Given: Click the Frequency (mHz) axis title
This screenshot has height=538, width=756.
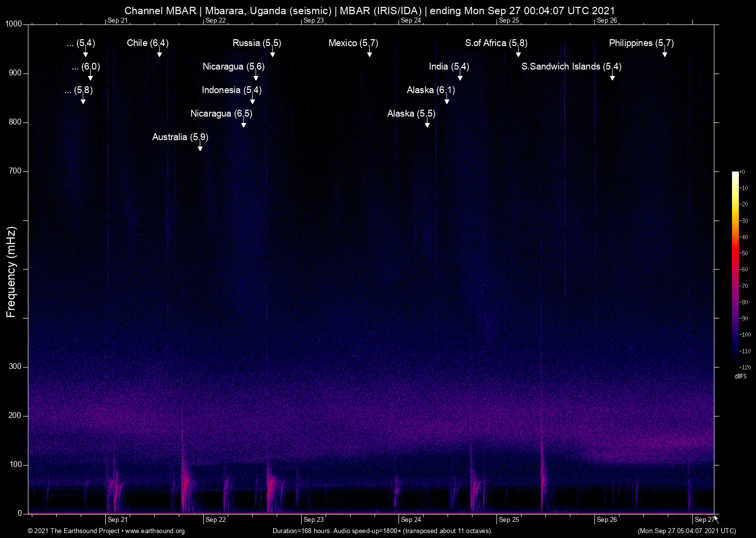Looking at the screenshot, I should coord(11,272).
